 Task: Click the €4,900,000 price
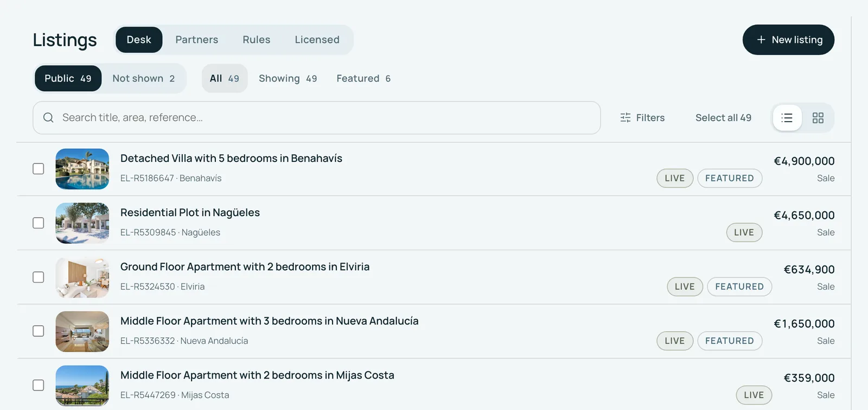804,161
